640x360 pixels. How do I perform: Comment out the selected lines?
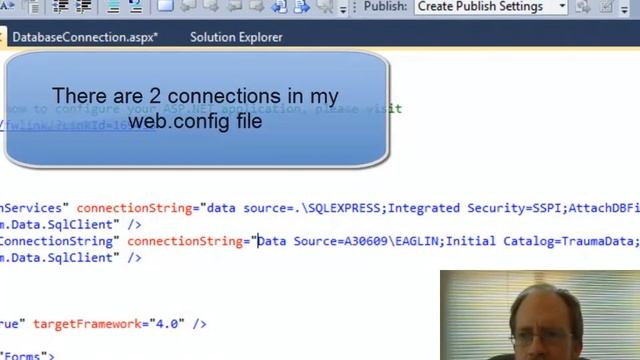coord(113,6)
